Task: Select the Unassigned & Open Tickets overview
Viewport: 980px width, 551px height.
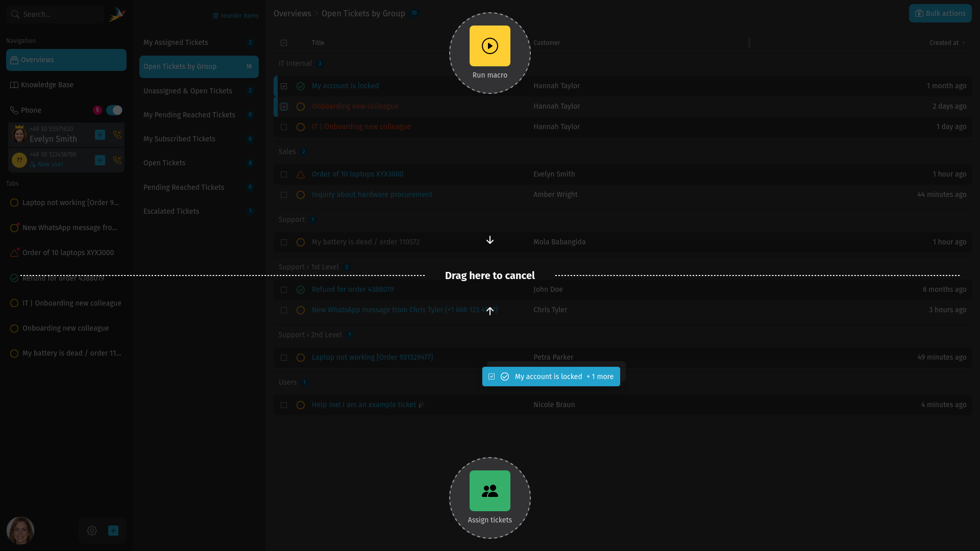Action: pos(199,91)
